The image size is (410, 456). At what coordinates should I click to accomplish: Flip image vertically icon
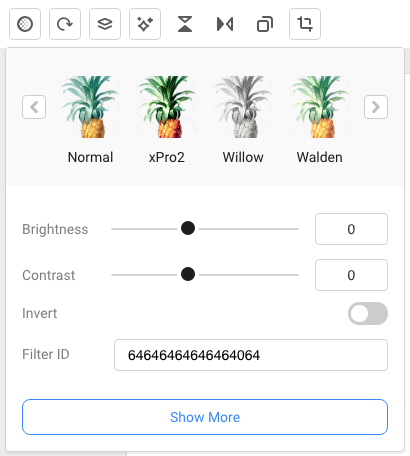[x=185, y=24]
